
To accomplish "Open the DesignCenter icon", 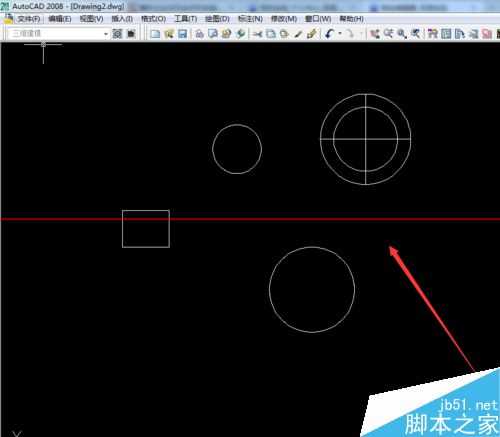I will pyautogui.click(x=446, y=34).
